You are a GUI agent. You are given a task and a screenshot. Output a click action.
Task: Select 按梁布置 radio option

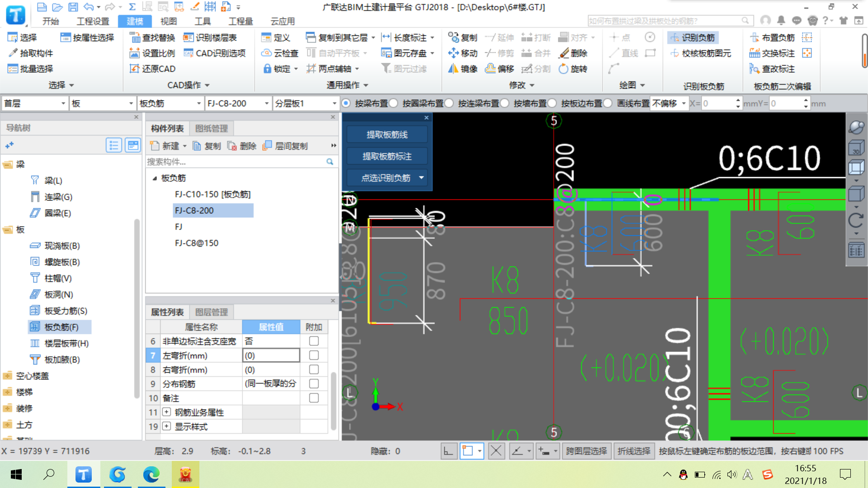(346, 103)
